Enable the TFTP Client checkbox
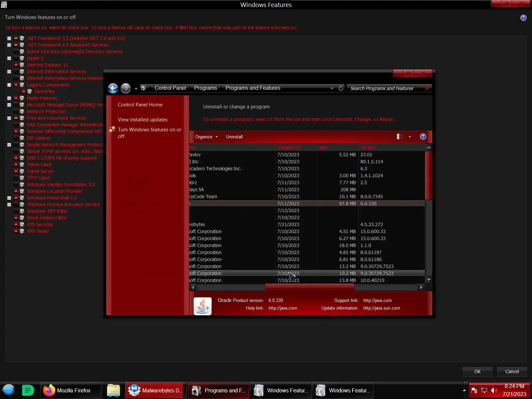532x399 pixels. (16, 178)
